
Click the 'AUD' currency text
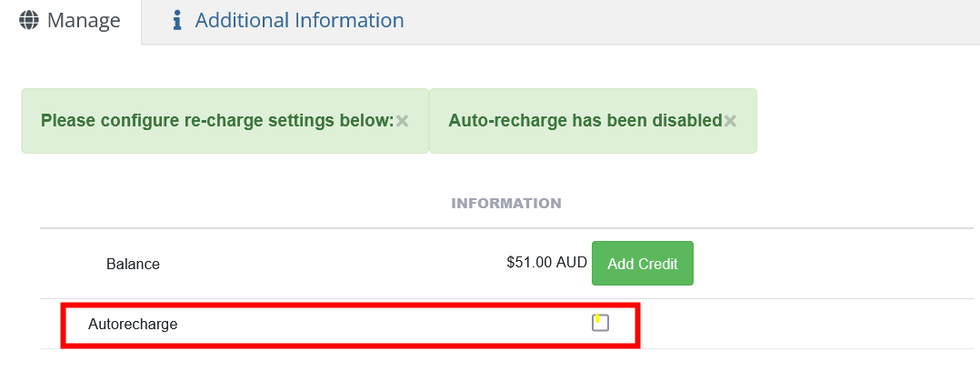tap(572, 263)
